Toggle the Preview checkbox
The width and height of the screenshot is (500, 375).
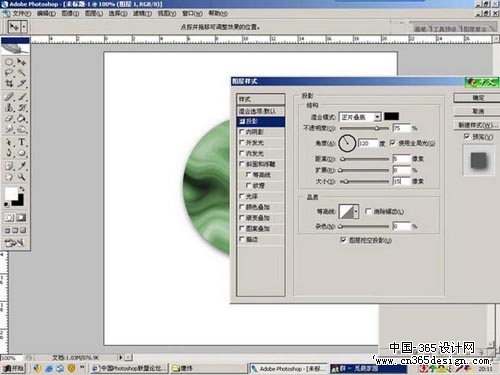click(467, 136)
